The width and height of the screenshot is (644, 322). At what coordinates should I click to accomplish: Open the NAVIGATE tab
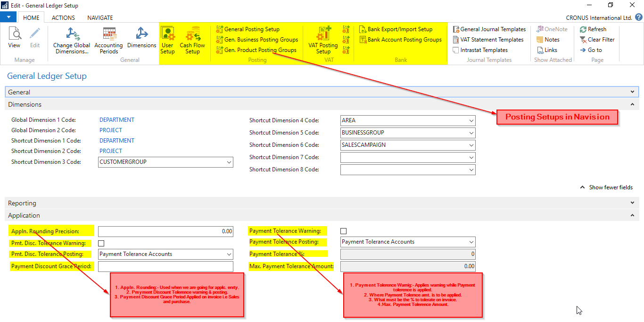(100, 17)
